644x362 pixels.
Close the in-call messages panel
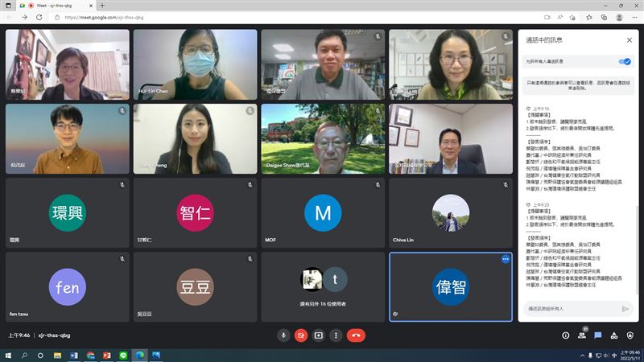[630, 40]
